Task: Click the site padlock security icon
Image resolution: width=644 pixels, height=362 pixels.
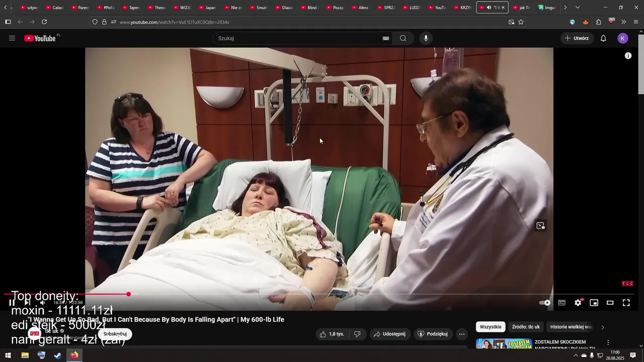Action: click(x=104, y=22)
